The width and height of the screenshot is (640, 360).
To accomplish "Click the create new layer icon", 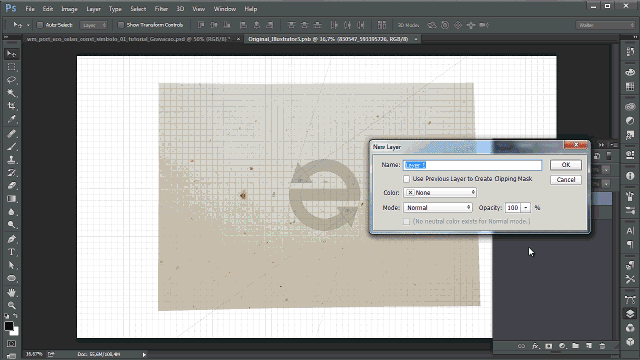I will [589, 346].
